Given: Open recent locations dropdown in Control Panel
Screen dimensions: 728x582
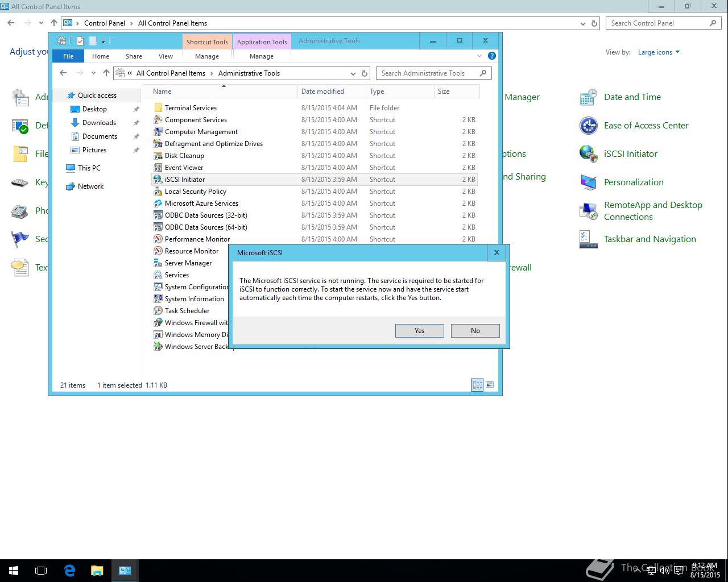Looking at the screenshot, I should pos(41,23).
